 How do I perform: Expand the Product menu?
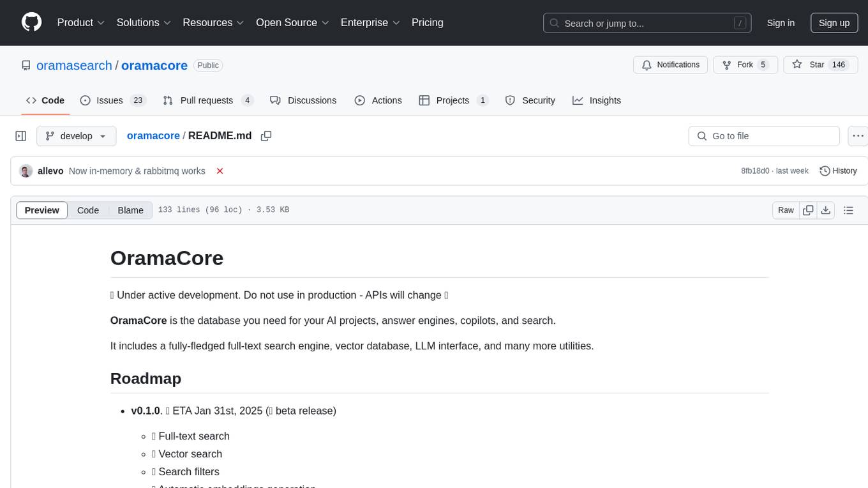(81, 22)
